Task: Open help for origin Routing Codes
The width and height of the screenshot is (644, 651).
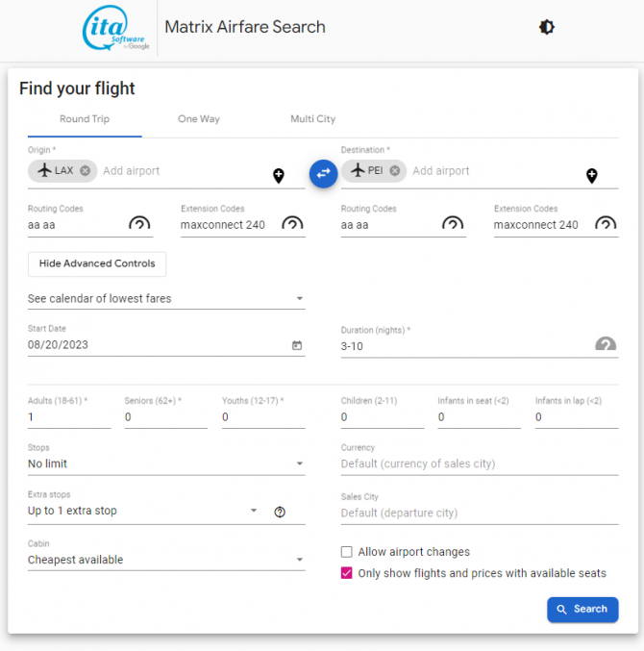Action: (x=139, y=224)
